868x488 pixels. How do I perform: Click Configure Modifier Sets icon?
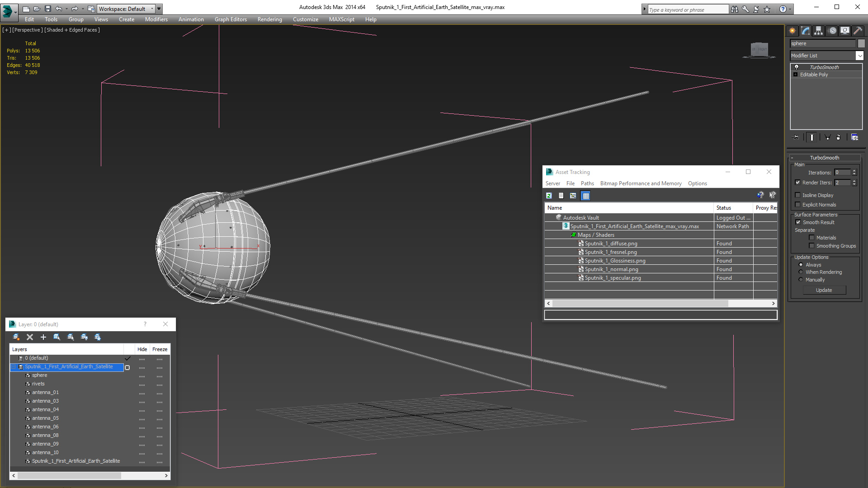854,137
